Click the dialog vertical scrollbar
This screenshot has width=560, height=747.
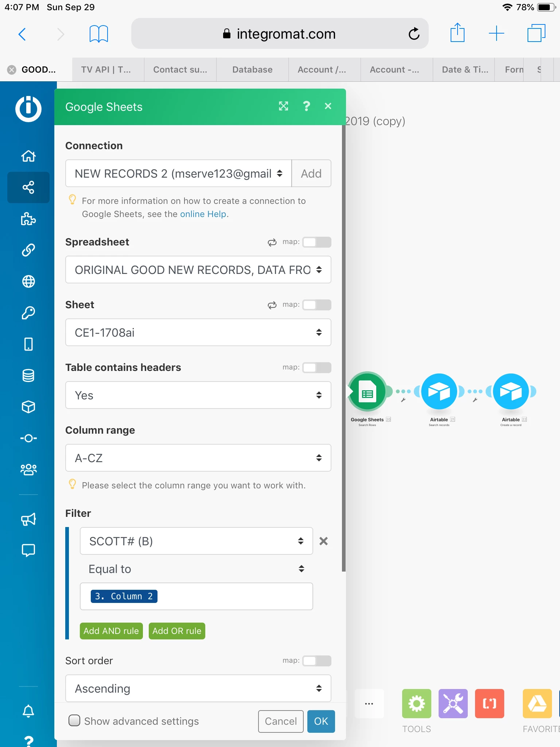click(x=343, y=348)
